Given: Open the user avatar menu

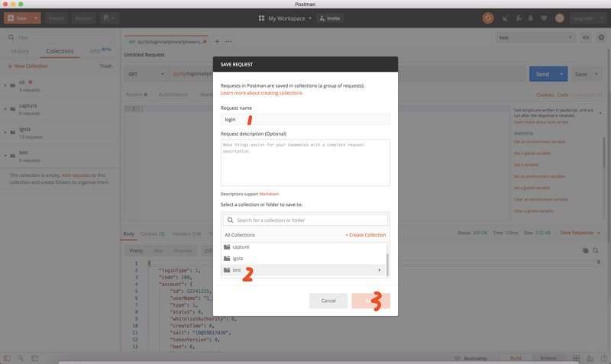Looking at the screenshot, I should [x=560, y=18].
